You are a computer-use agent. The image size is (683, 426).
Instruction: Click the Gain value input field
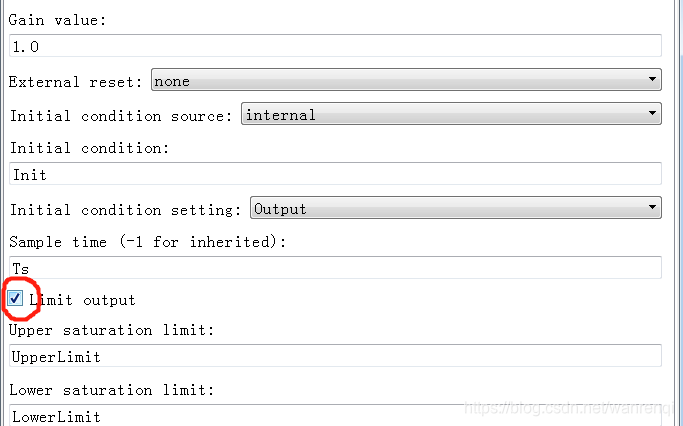tap(335, 46)
